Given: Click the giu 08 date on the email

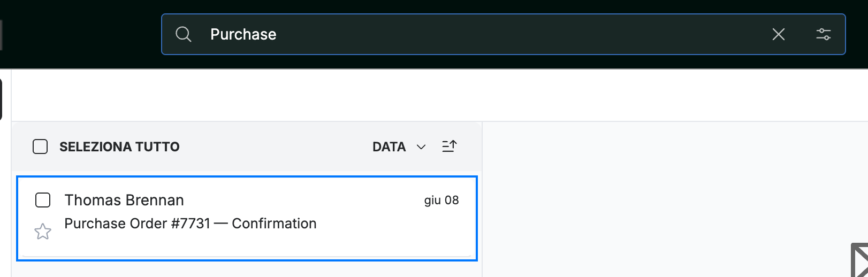Looking at the screenshot, I should [441, 200].
